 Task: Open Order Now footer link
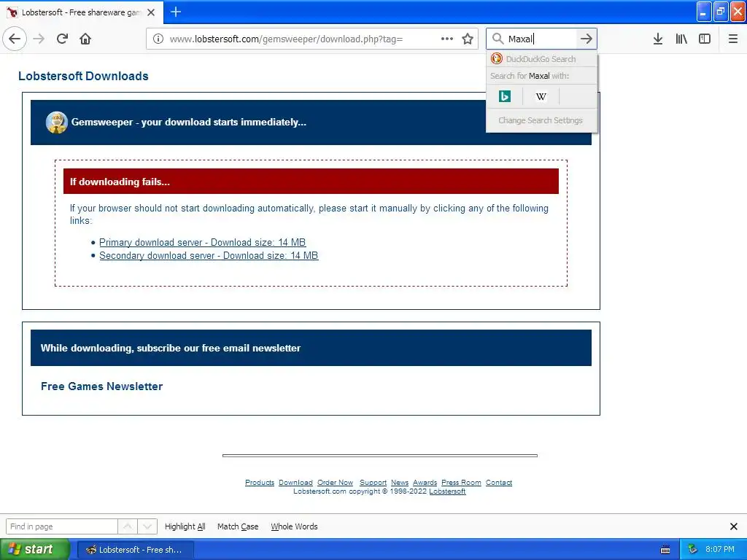[x=335, y=483]
